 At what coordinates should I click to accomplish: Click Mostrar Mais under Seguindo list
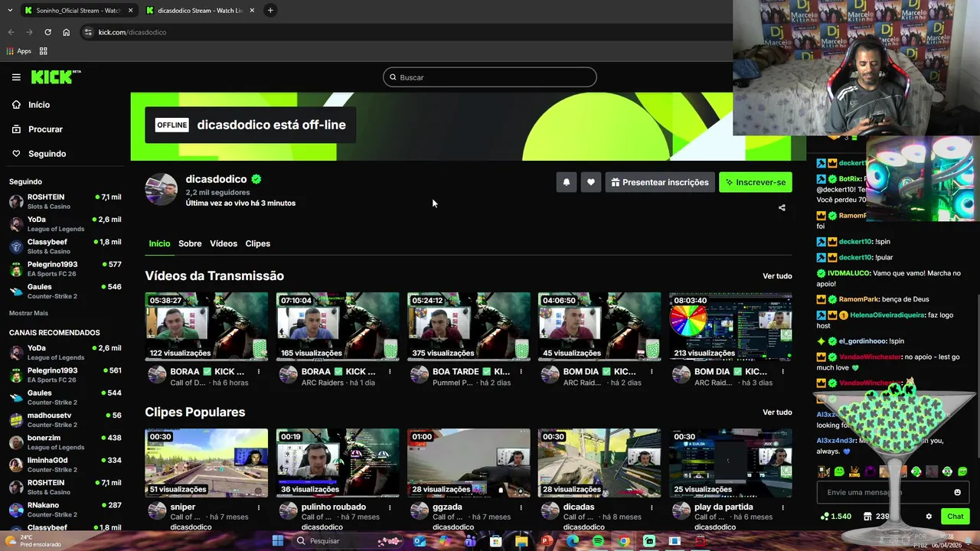point(28,313)
